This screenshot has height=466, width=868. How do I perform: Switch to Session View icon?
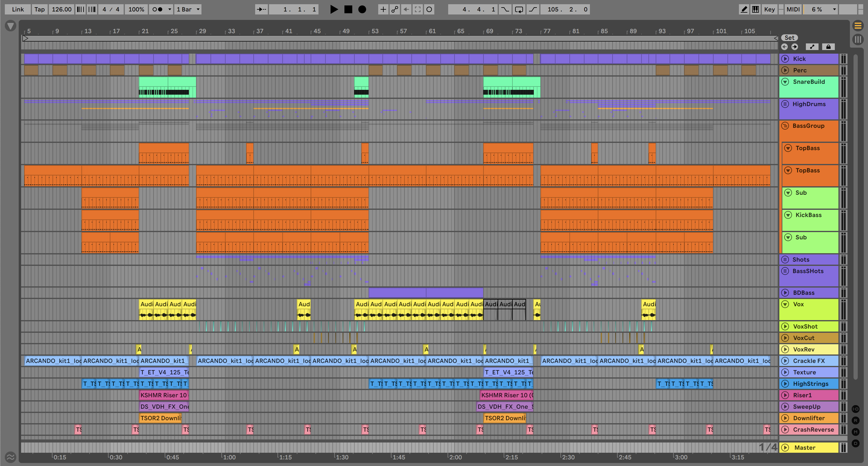(858, 39)
